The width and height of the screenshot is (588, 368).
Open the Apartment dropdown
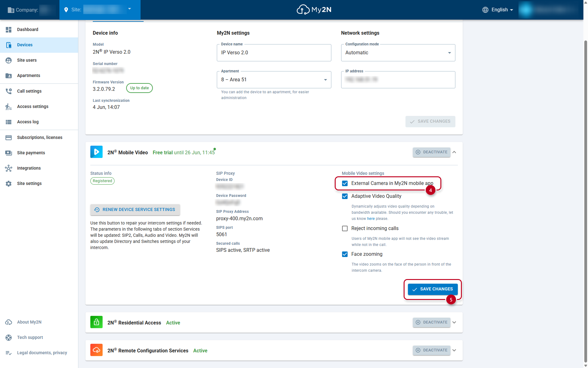point(274,80)
